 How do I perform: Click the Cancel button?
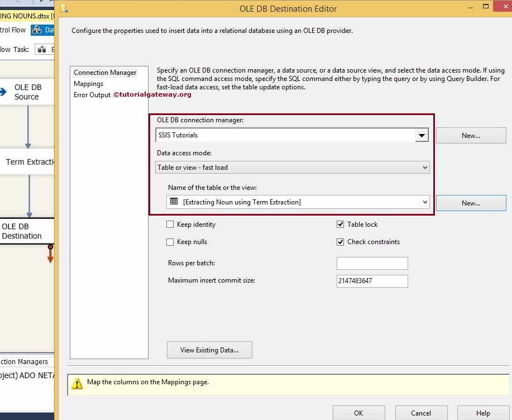click(421, 413)
